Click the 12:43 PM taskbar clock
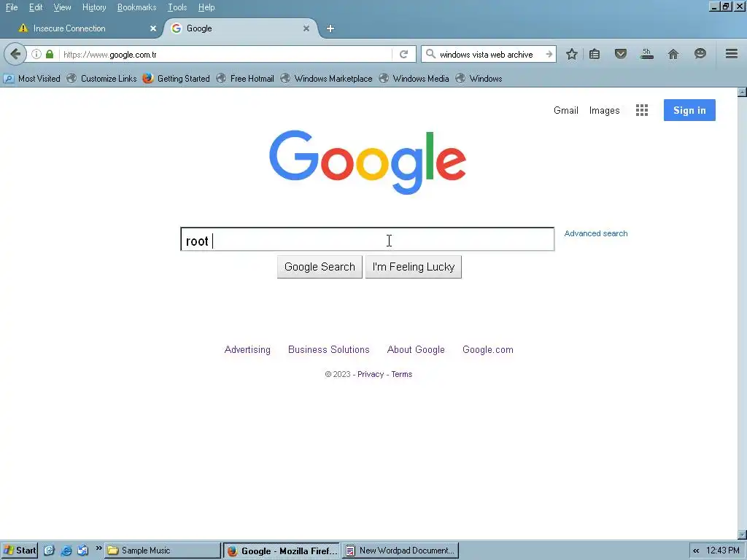The height and width of the screenshot is (560, 747). 723,551
